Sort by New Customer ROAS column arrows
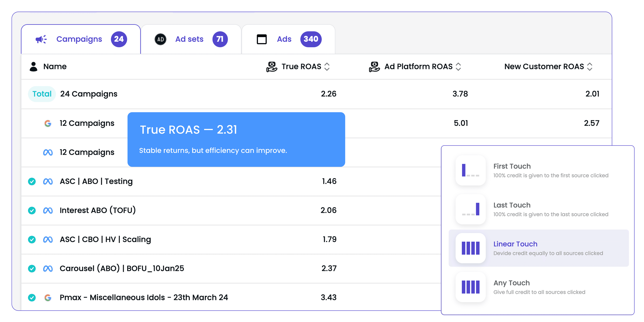The height and width of the screenshot is (322, 644). [x=590, y=67]
